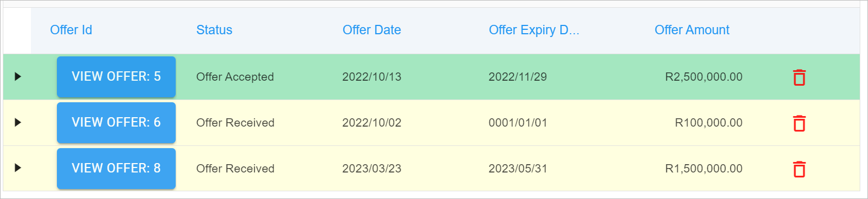The image size is (868, 199).
Task: Delete offer 6 using the red trash icon
Action: click(799, 123)
